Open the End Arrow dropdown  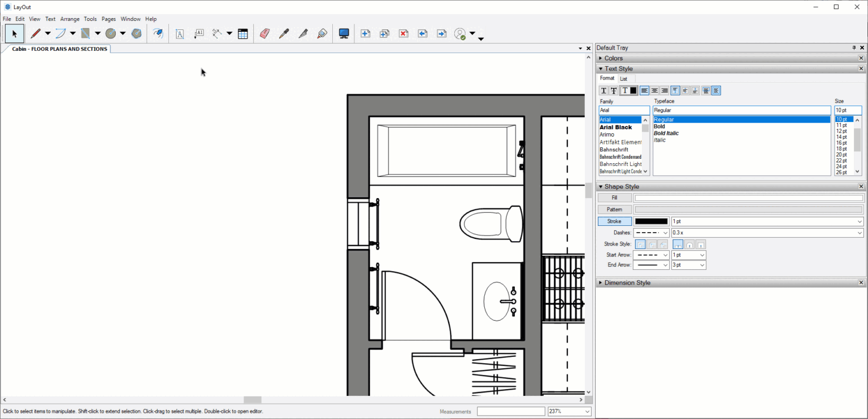pos(651,264)
